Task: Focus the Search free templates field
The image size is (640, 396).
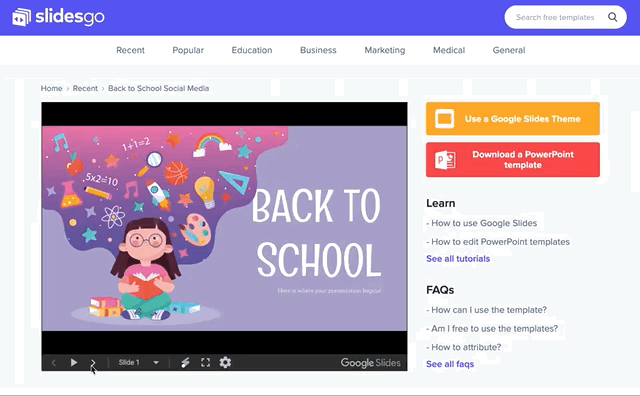Action: [565, 17]
